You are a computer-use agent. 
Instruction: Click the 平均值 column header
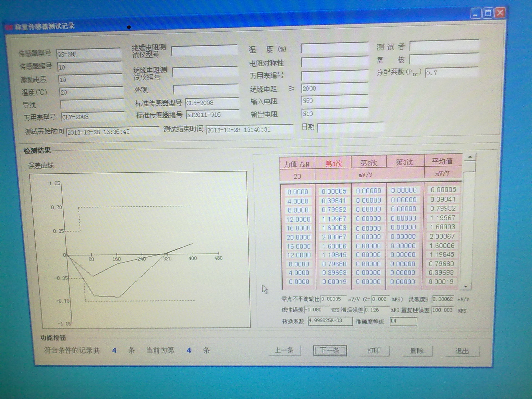(x=443, y=161)
